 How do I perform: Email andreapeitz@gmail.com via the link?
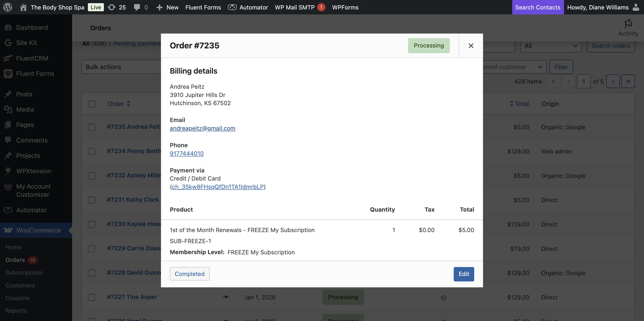(203, 128)
